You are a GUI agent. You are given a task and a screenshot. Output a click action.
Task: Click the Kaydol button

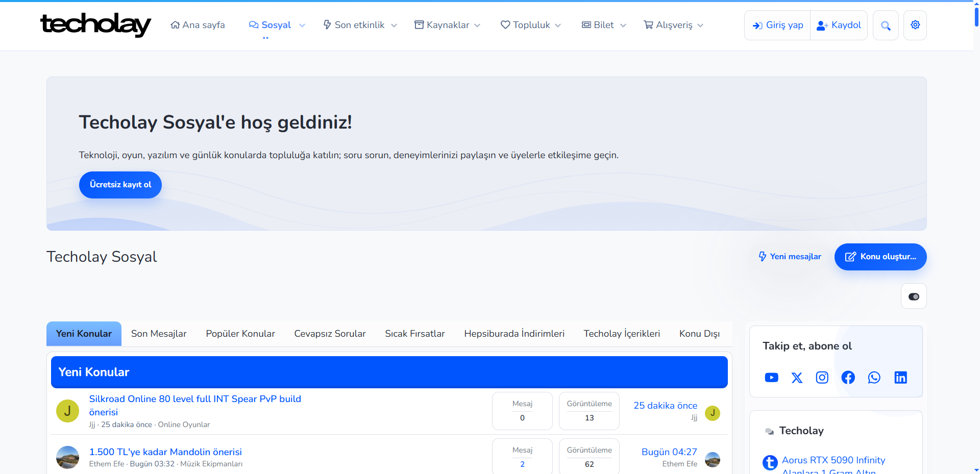click(839, 26)
